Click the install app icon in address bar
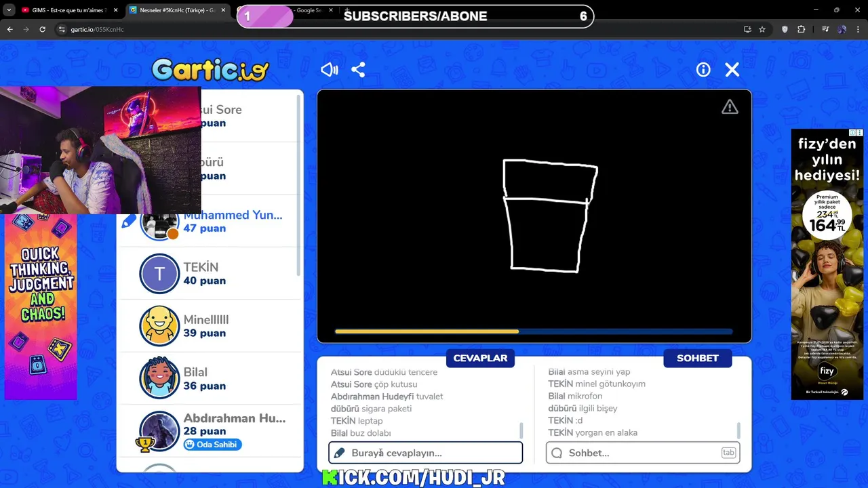868x488 pixels. pyautogui.click(x=747, y=29)
